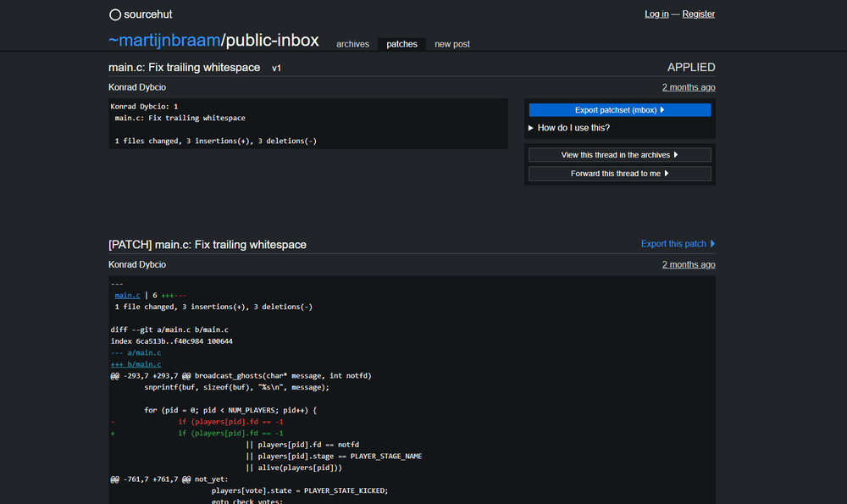Click Export patchset (mbox) button
847x504 pixels.
pyautogui.click(x=620, y=109)
